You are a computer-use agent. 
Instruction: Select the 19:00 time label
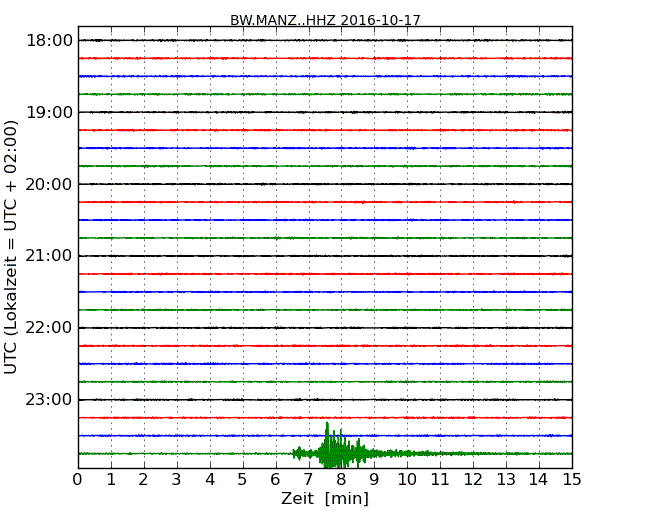(49, 112)
